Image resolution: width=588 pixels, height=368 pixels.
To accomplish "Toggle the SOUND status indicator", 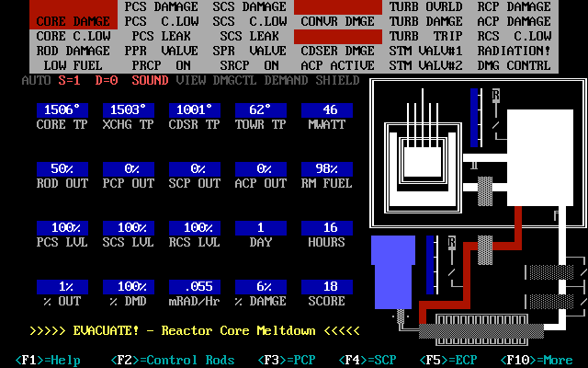I will click(150, 80).
